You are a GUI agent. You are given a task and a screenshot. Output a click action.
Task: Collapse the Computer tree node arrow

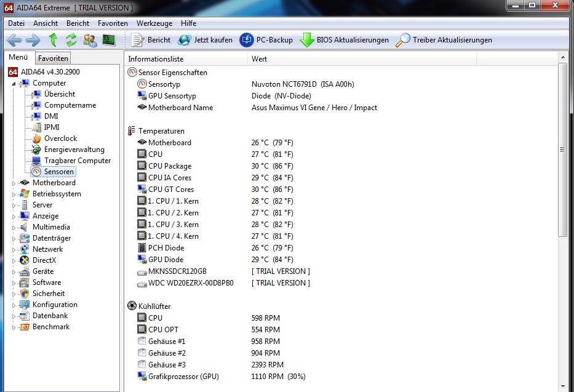[x=14, y=84]
